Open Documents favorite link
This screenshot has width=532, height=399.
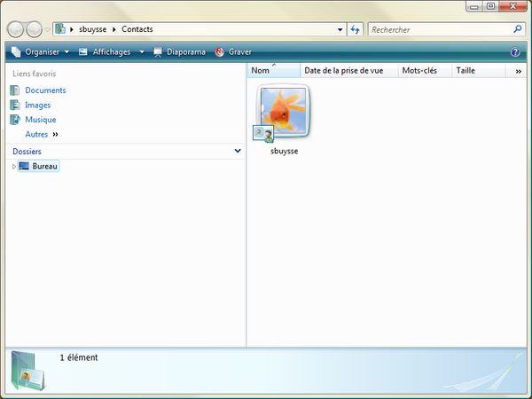[45, 90]
